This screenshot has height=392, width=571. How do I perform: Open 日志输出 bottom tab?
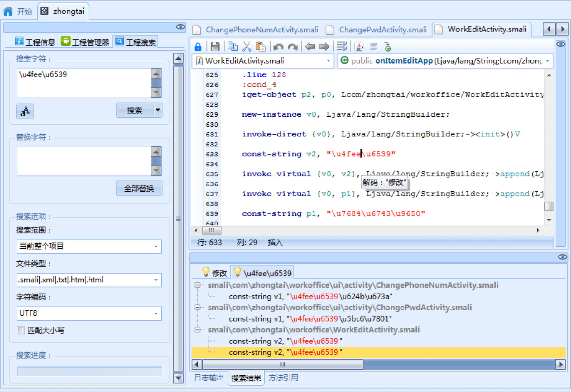(209, 378)
